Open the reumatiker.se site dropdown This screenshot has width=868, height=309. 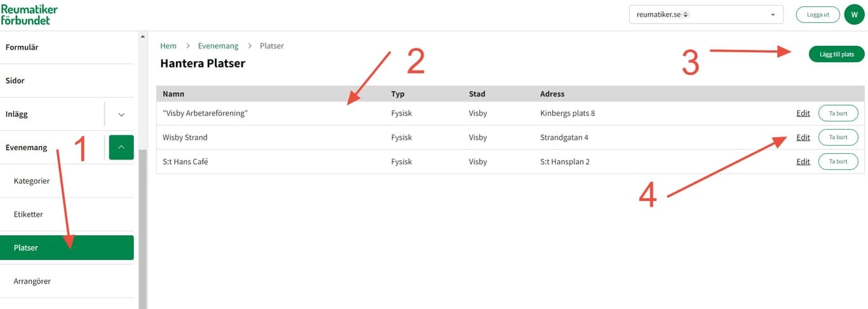705,15
